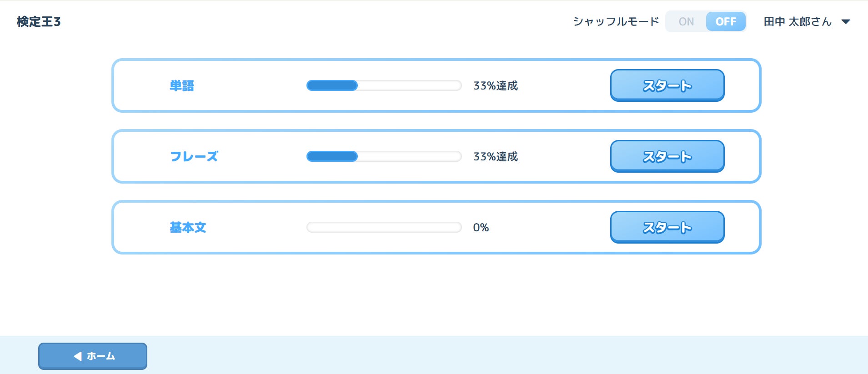The width and height of the screenshot is (868, 374).
Task: Select the OFF shuffle mode option
Action: coord(726,22)
